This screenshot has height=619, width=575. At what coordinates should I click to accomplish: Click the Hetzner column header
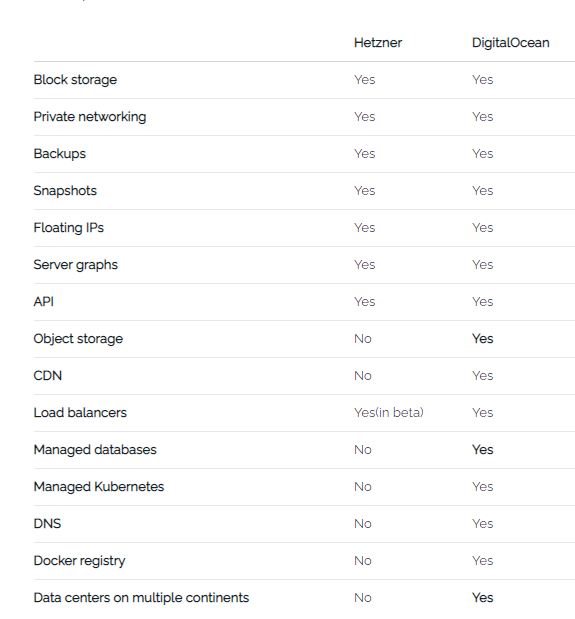[x=378, y=43]
